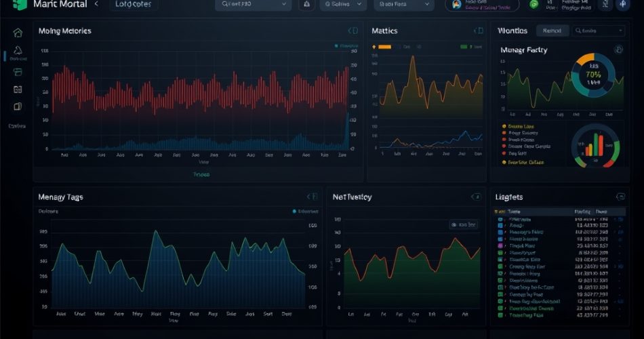
Task: Open the copy pages icon in sidebar
Action: coord(18,106)
